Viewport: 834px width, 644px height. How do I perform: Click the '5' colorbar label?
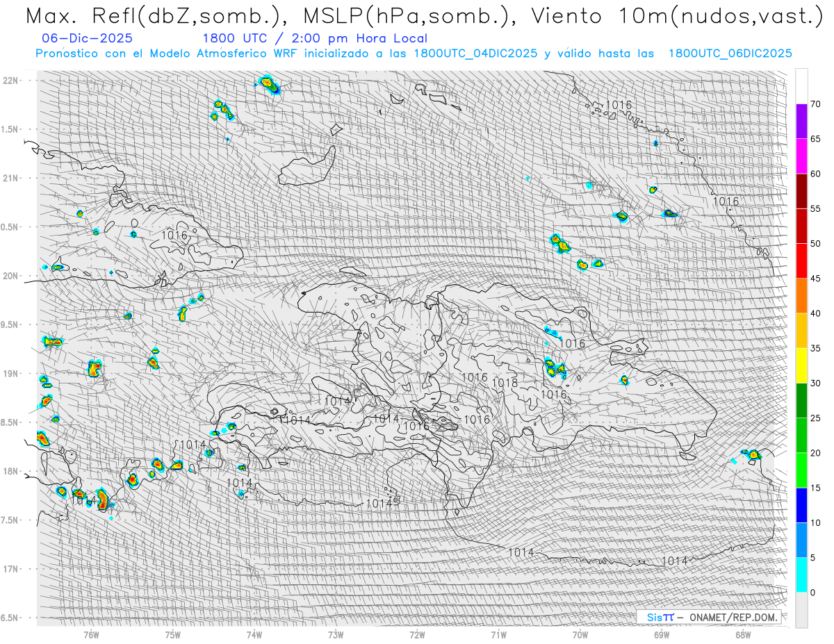click(812, 558)
